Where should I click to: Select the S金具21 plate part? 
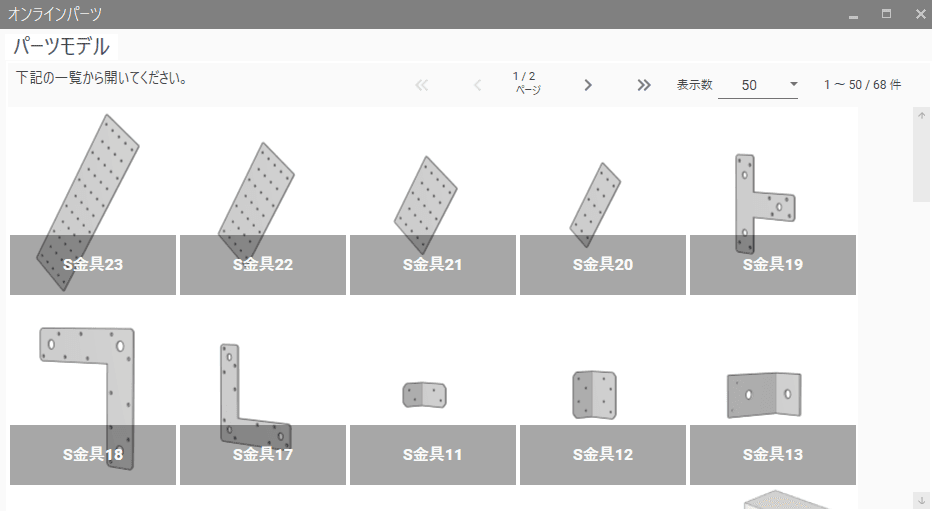pyautogui.click(x=433, y=202)
